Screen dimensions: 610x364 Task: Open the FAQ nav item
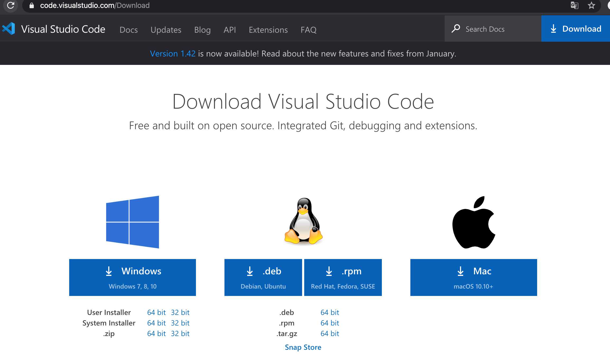pyautogui.click(x=308, y=30)
